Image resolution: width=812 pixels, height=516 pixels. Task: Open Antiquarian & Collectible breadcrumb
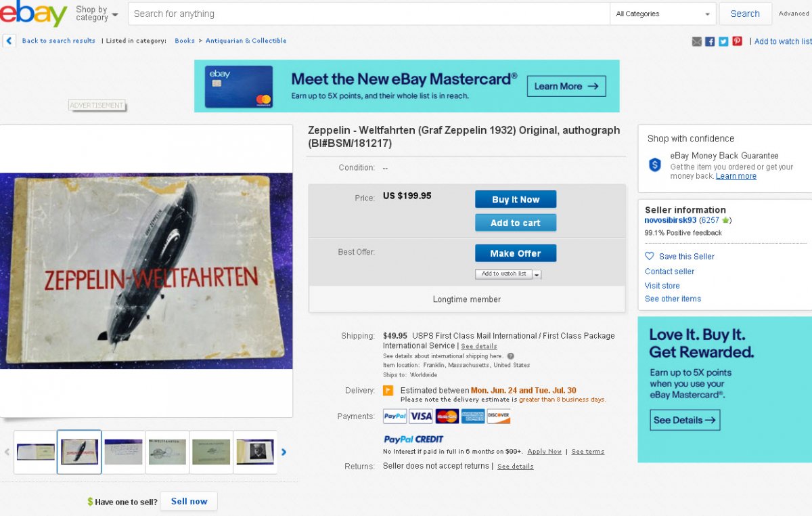(246, 41)
